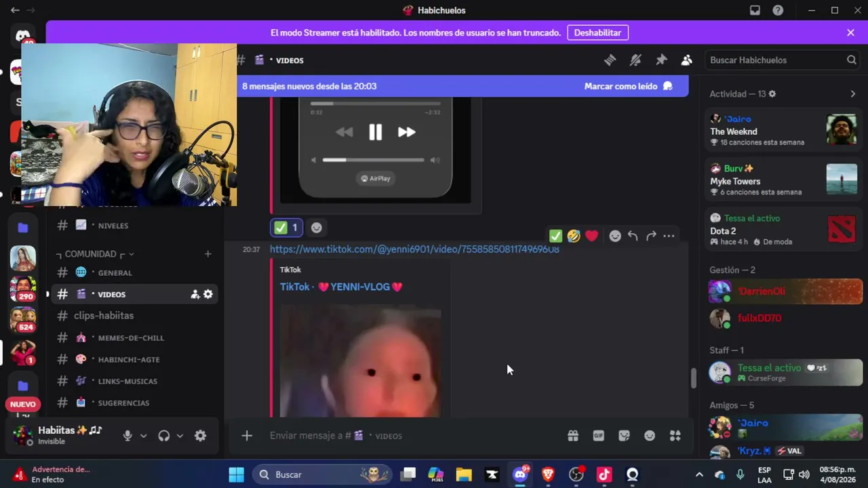Open Discord user settings gear
The height and width of the screenshot is (488, 868).
(x=200, y=436)
